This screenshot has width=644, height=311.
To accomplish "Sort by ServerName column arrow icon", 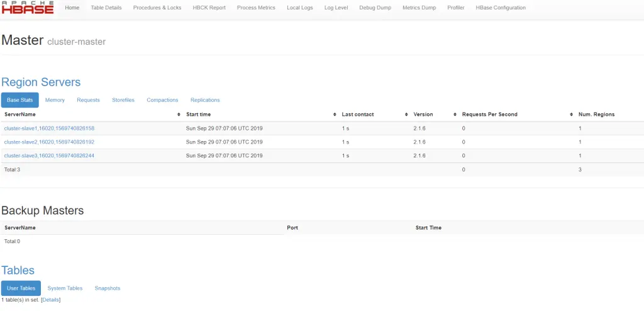I will [x=179, y=115].
